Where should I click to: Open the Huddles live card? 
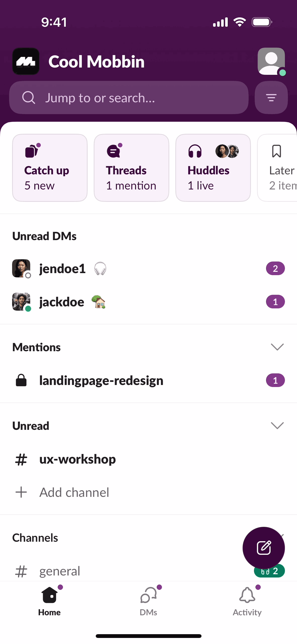click(213, 168)
